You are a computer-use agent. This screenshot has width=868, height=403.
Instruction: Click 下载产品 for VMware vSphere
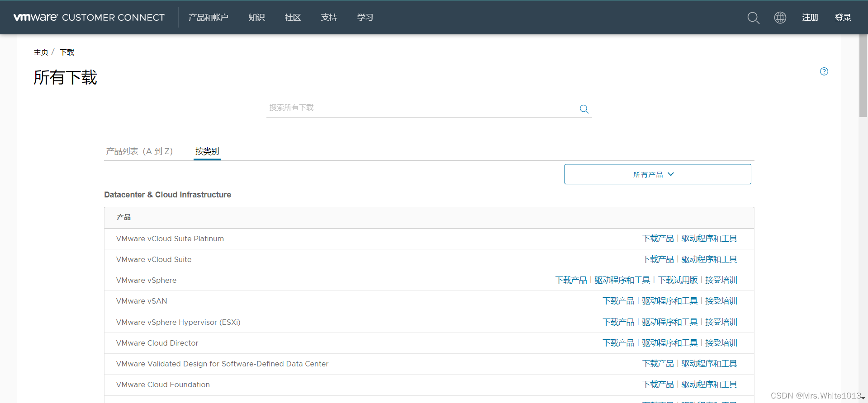click(571, 280)
